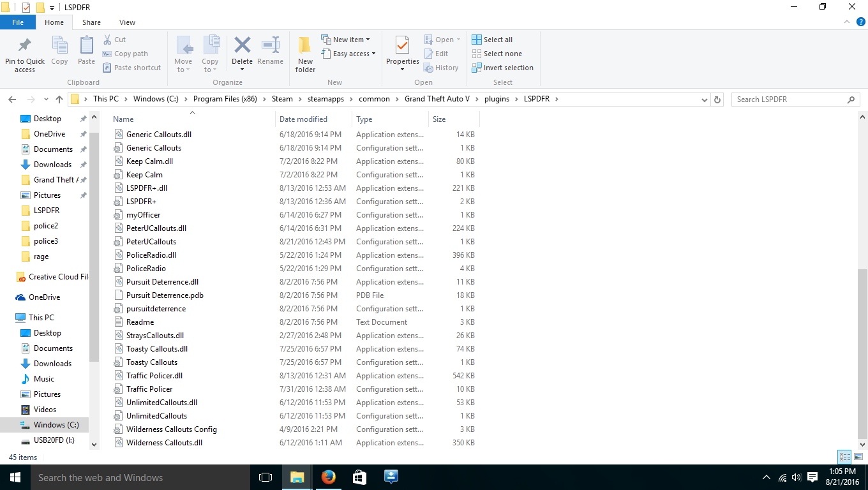This screenshot has height=490, width=868.
Task: Select the Traffic Policer.dll file
Action: pos(154,376)
